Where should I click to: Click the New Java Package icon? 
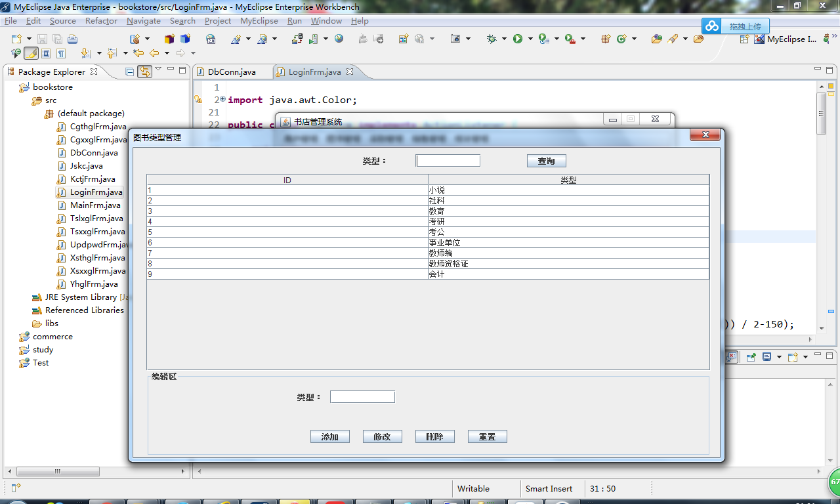pos(606,39)
